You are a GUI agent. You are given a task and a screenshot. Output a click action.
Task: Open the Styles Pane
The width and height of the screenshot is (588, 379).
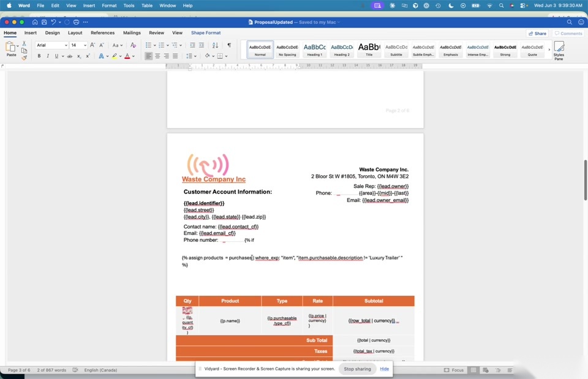559,51
